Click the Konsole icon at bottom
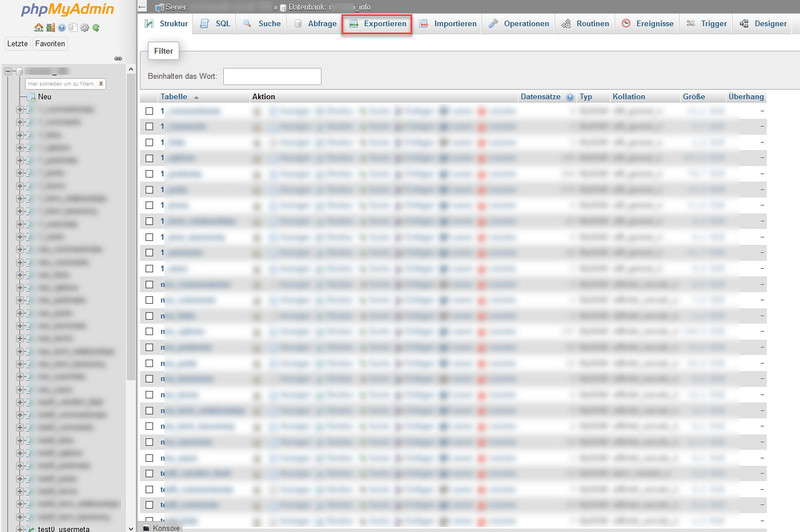 pos(146,528)
